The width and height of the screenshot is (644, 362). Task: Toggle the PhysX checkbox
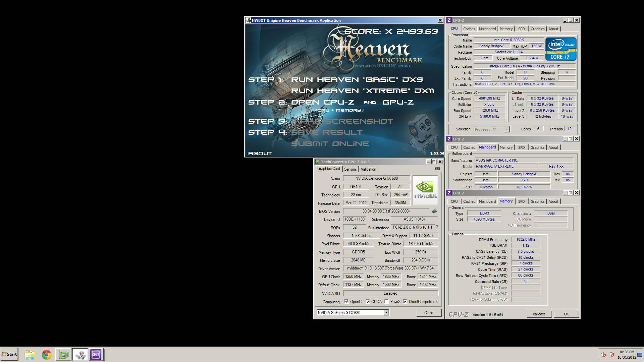[386, 302]
